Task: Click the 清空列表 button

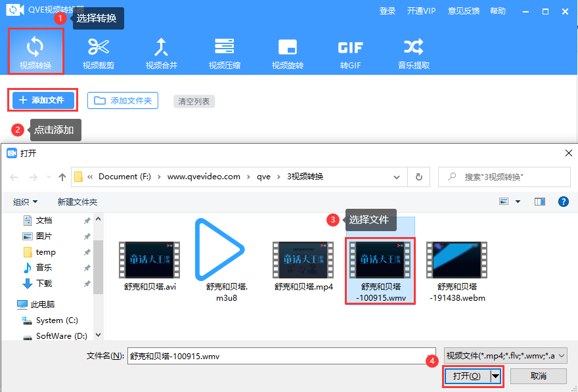Action: click(x=194, y=101)
